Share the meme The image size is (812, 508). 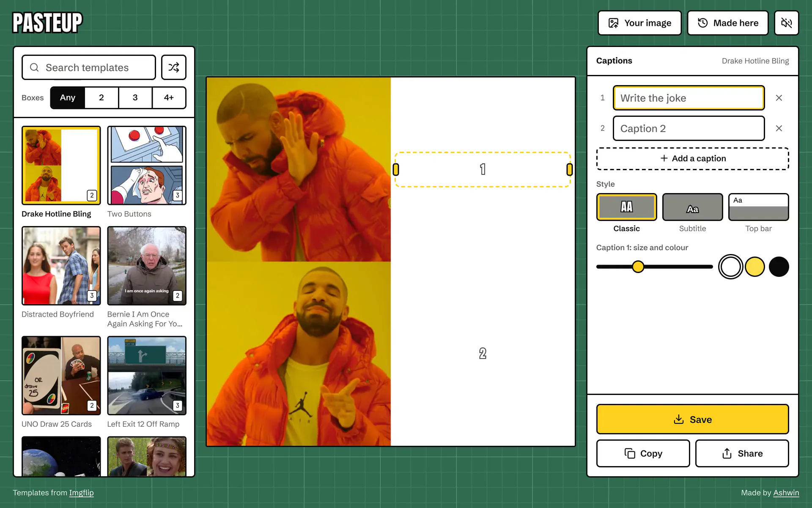coord(742,453)
